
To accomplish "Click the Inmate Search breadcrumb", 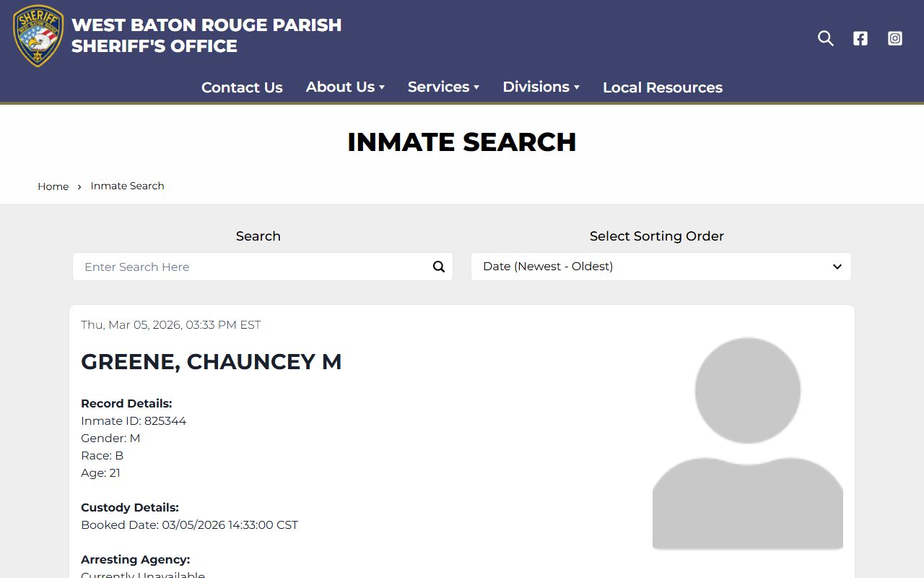I will pyautogui.click(x=127, y=186).
